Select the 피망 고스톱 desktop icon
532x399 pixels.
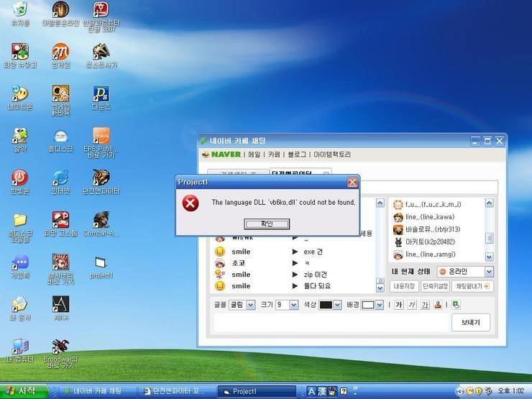click(60, 224)
